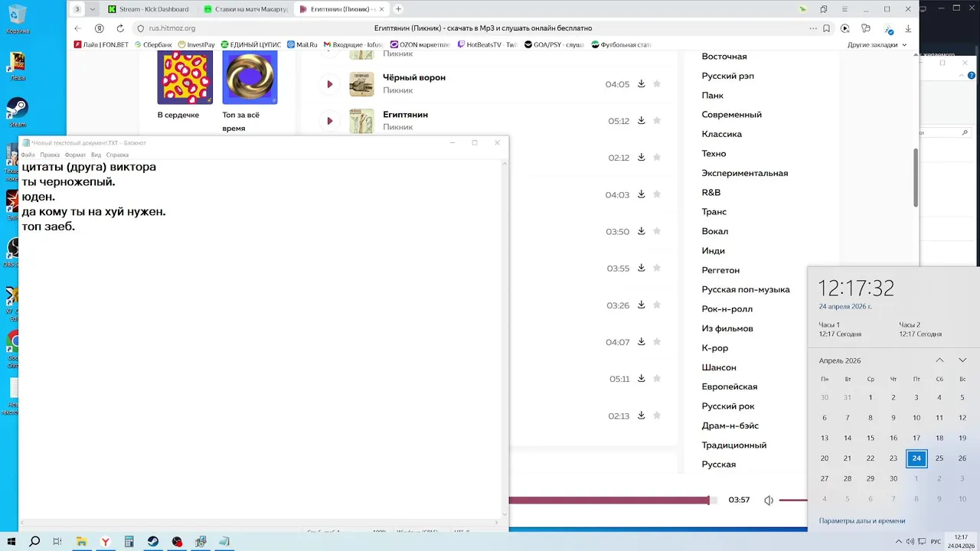Download the Египтянин track
Viewport: 980px width, 551px height.
pyautogui.click(x=642, y=121)
